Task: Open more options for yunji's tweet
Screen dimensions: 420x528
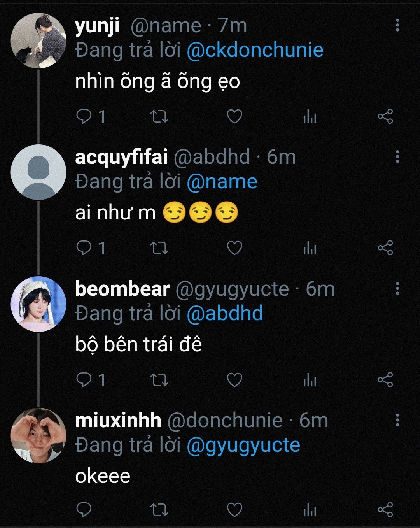Action: pos(397,25)
